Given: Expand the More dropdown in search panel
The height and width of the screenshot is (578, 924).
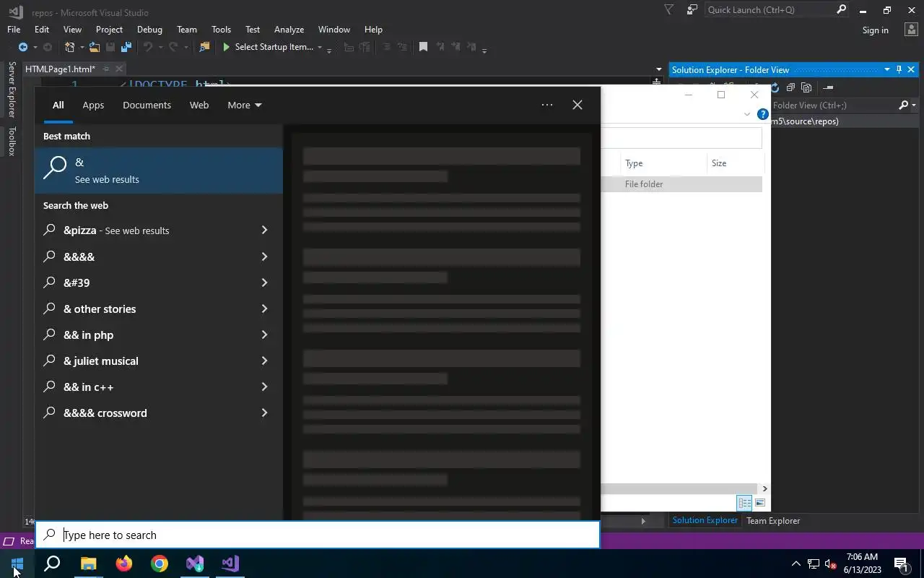Looking at the screenshot, I should 244,105.
